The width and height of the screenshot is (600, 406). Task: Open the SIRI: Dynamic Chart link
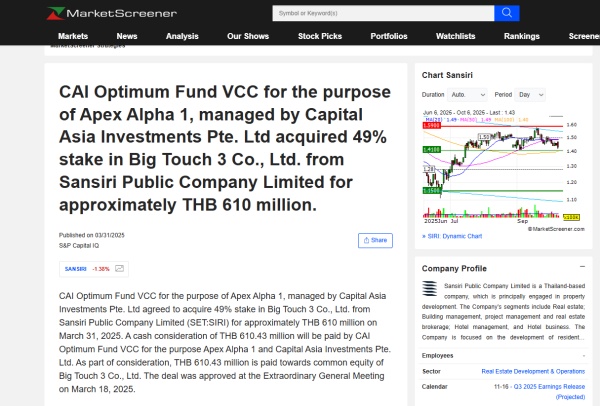tap(454, 237)
